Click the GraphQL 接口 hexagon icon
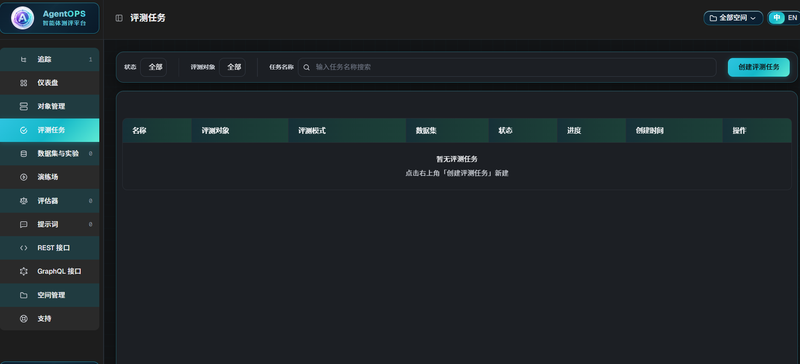Viewport: 800px width, 364px height. tap(23, 272)
